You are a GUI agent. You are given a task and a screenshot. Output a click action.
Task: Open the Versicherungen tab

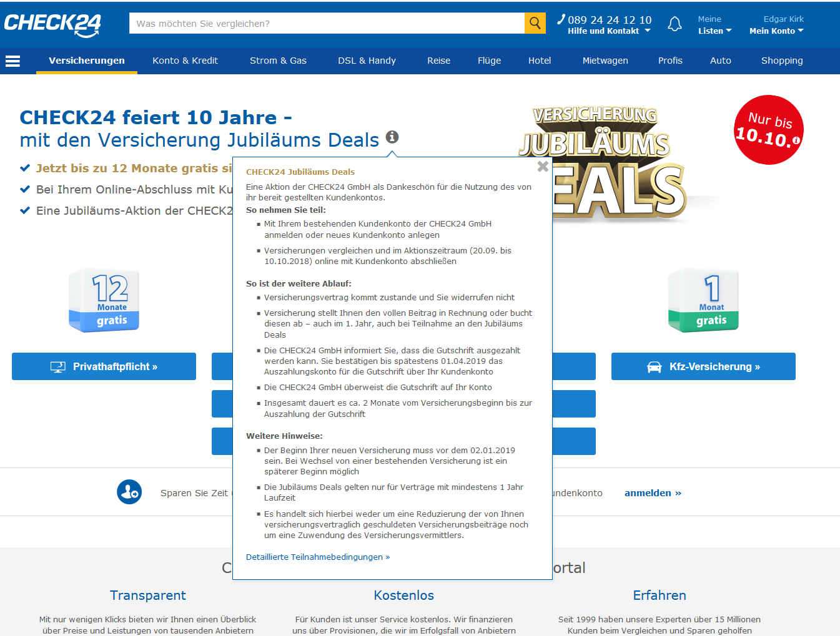coord(87,61)
